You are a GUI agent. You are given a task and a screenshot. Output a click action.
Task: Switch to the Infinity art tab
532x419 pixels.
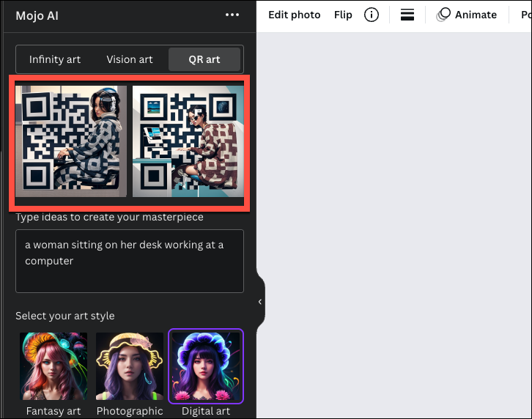point(55,59)
